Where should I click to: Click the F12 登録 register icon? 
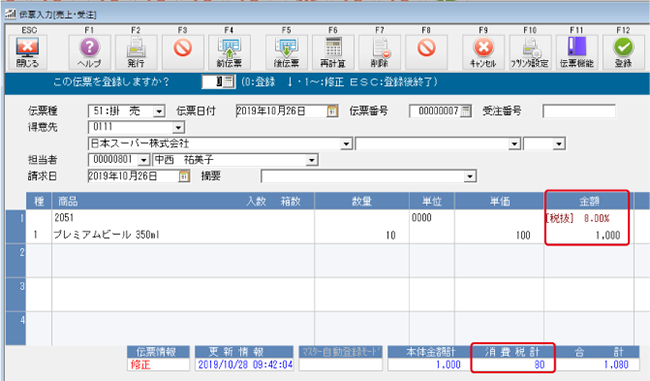[623, 52]
